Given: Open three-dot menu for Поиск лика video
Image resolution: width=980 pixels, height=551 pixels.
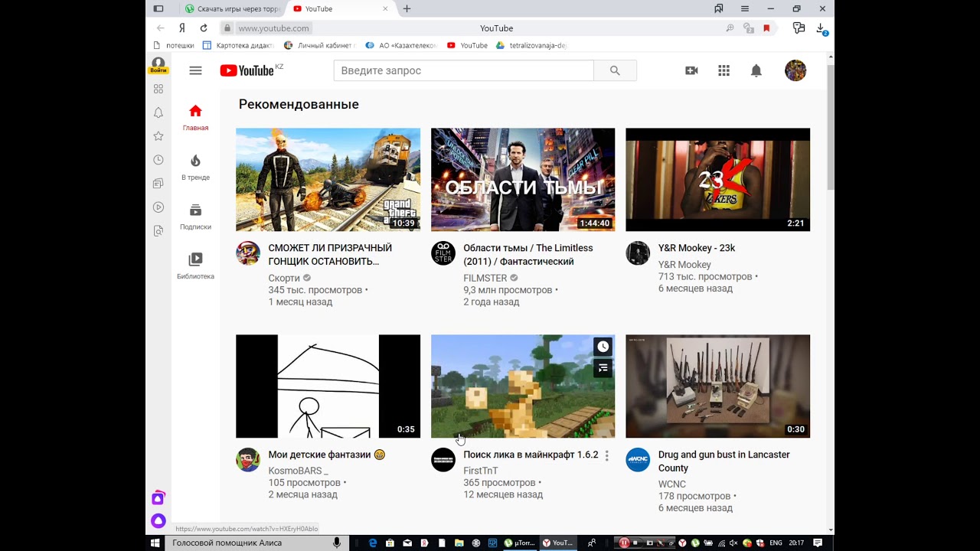Looking at the screenshot, I should coord(606,455).
